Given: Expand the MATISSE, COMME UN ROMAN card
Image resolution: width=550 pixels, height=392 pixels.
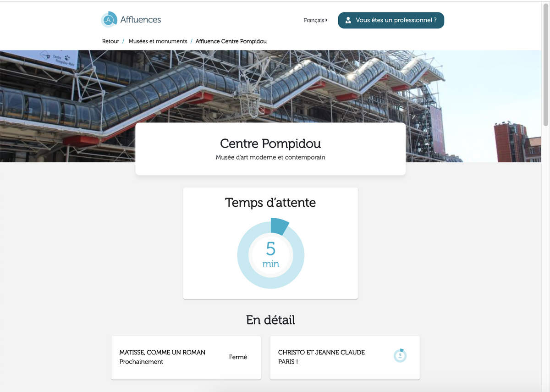Looking at the screenshot, I should coord(186,357).
